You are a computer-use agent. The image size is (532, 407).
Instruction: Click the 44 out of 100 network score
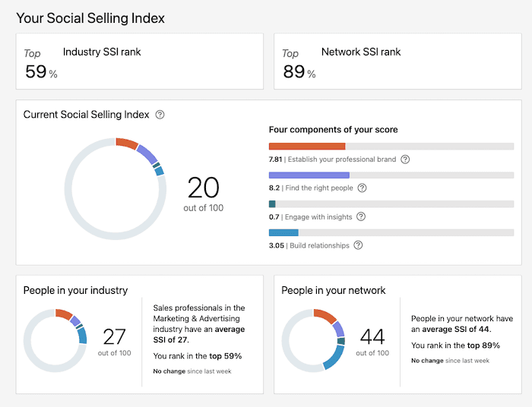tap(372, 340)
